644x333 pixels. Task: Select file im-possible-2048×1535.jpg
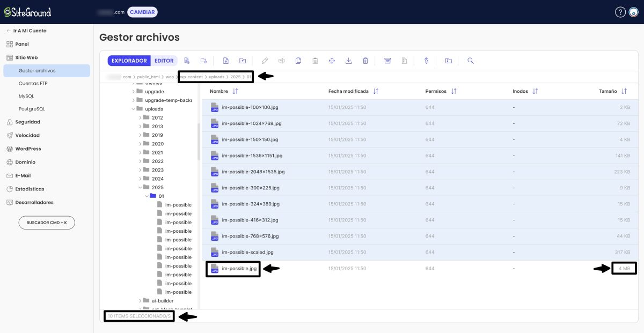(x=419, y=172)
